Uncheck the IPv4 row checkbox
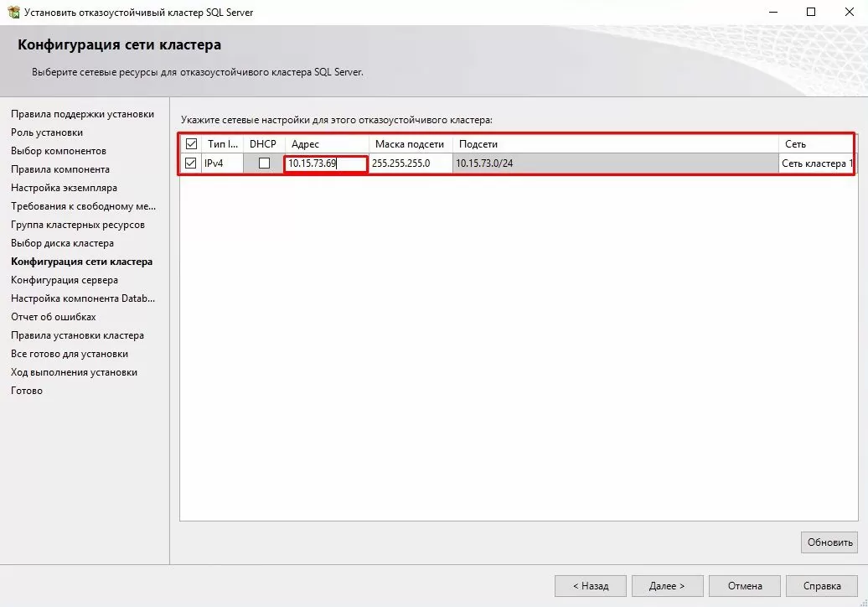The height and width of the screenshot is (607, 868). [191, 163]
